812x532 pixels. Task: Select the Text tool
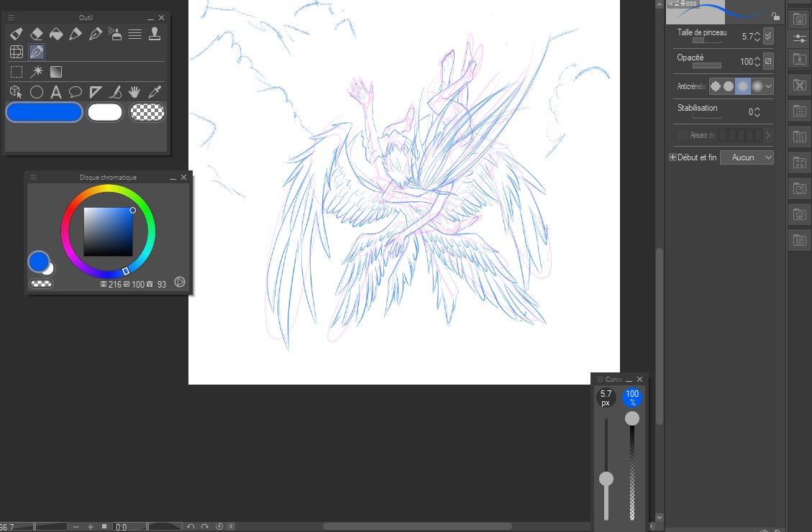(57, 91)
